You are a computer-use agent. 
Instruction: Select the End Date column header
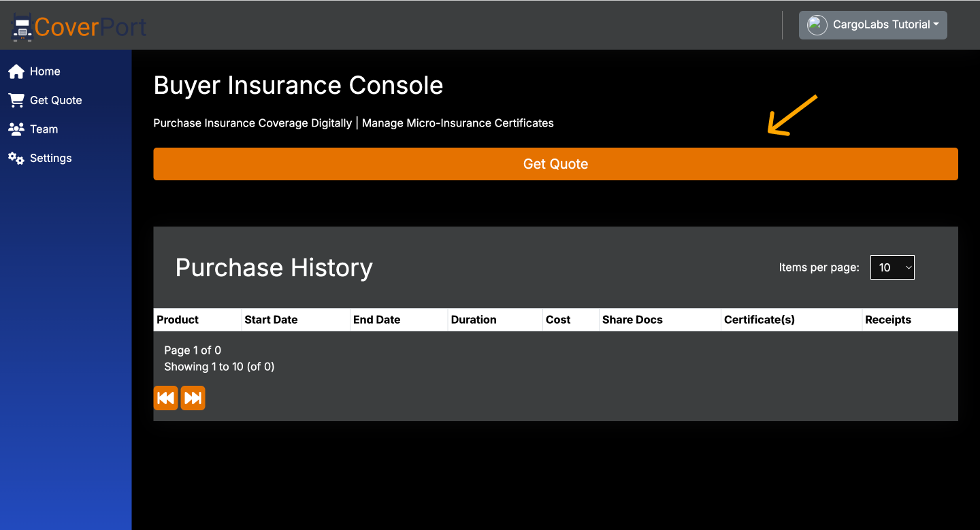coord(376,320)
